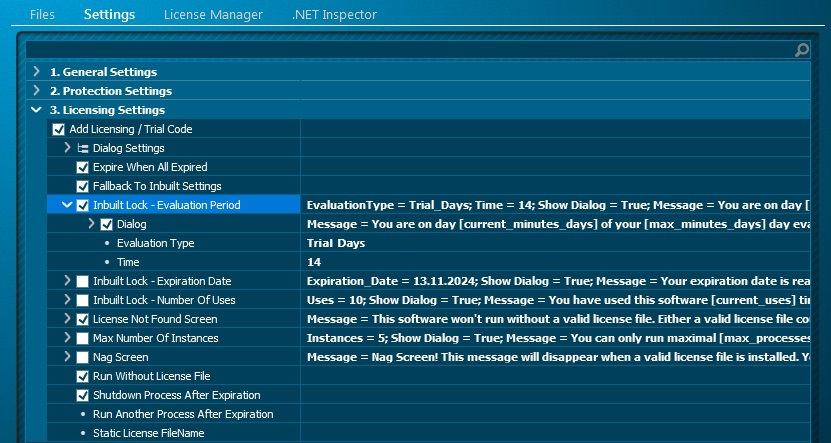Viewport: 831px width, 443px height.
Task: Select the Static License FileName row
Action: [x=148, y=433]
